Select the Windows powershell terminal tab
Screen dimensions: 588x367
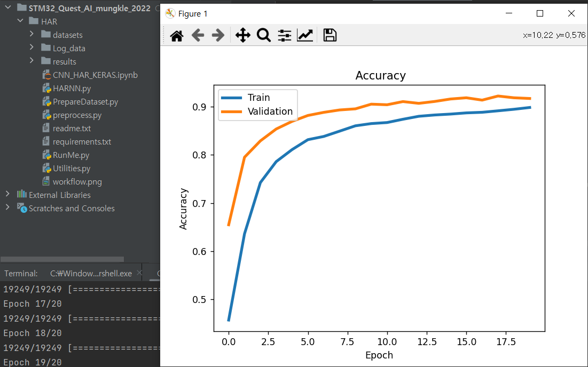[x=91, y=274]
